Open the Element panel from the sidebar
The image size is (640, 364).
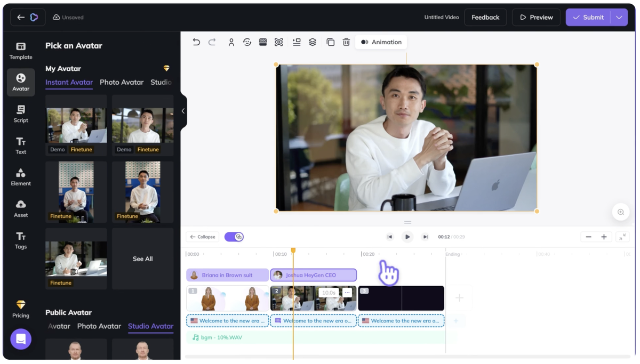20,176
